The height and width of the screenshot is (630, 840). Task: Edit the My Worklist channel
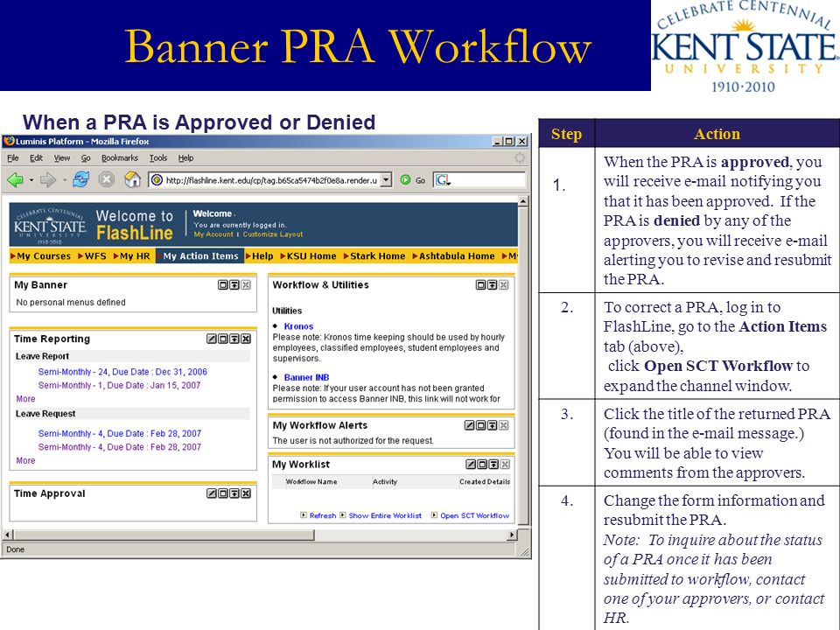tap(471, 465)
